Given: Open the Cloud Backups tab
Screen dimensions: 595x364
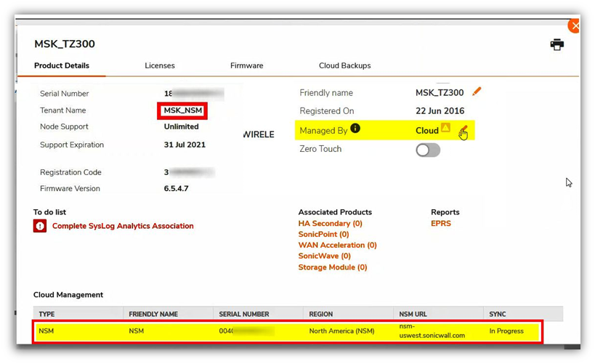Looking at the screenshot, I should pyautogui.click(x=345, y=65).
